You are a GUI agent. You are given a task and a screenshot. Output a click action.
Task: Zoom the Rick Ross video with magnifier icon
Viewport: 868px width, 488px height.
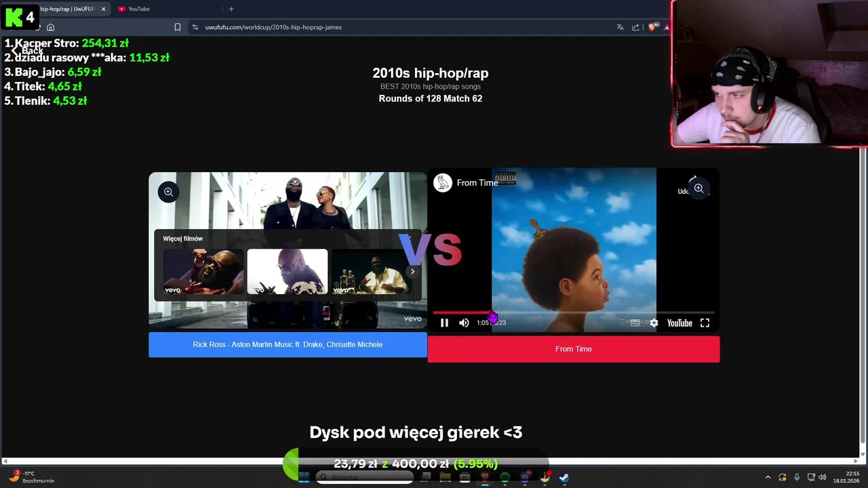[168, 192]
